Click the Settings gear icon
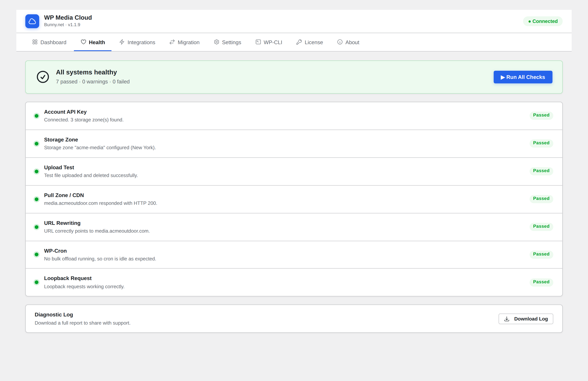Screen dimensions: 588x381 pos(216,42)
